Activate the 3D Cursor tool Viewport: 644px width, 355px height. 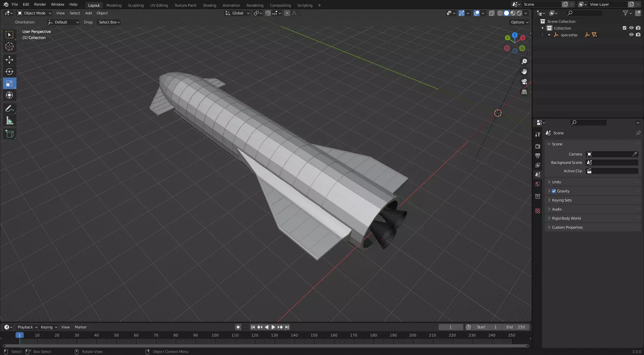9,46
